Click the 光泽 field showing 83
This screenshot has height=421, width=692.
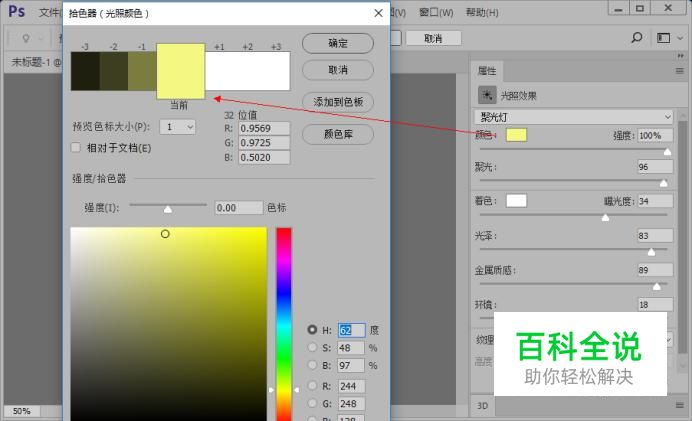click(x=655, y=236)
